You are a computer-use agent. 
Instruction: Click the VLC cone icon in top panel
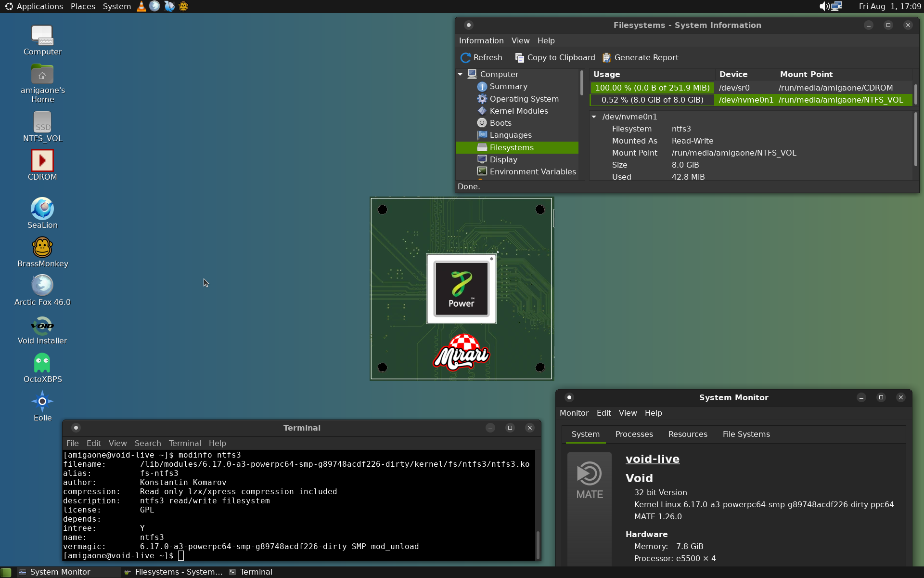(x=141, y=6)
